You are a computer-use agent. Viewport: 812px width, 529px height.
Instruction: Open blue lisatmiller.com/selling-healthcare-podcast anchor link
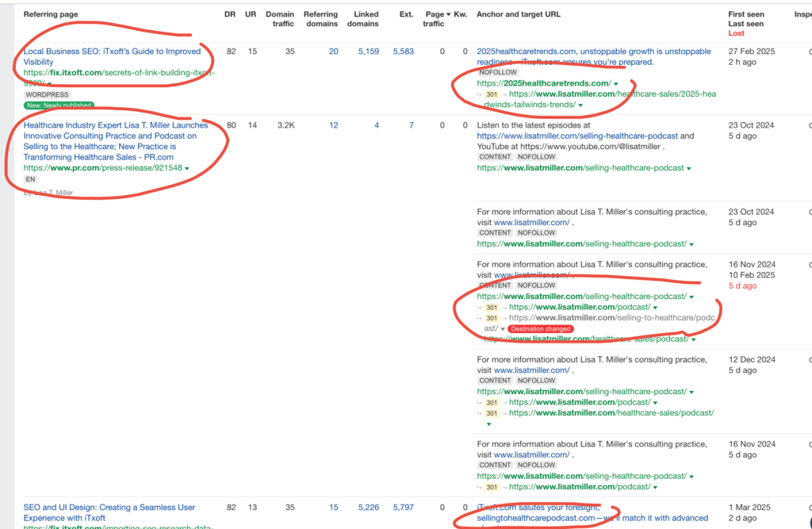(x=577, y=136)
